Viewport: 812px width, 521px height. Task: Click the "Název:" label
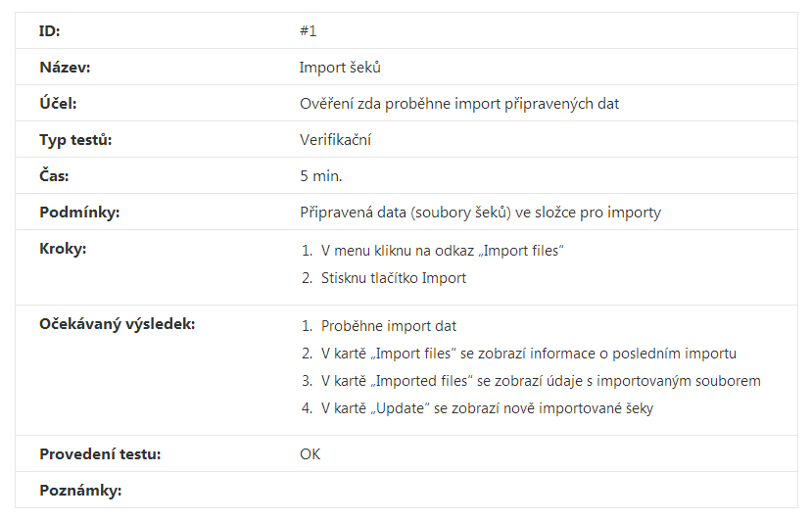point(64,68)
